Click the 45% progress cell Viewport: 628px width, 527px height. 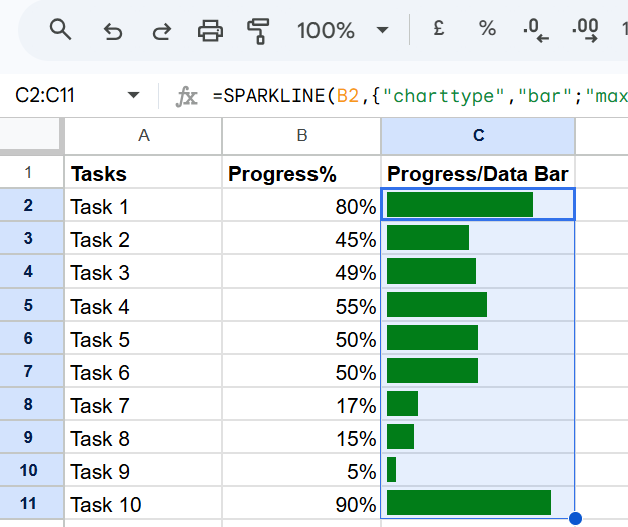pyautogui.click(x=302, y=238)
